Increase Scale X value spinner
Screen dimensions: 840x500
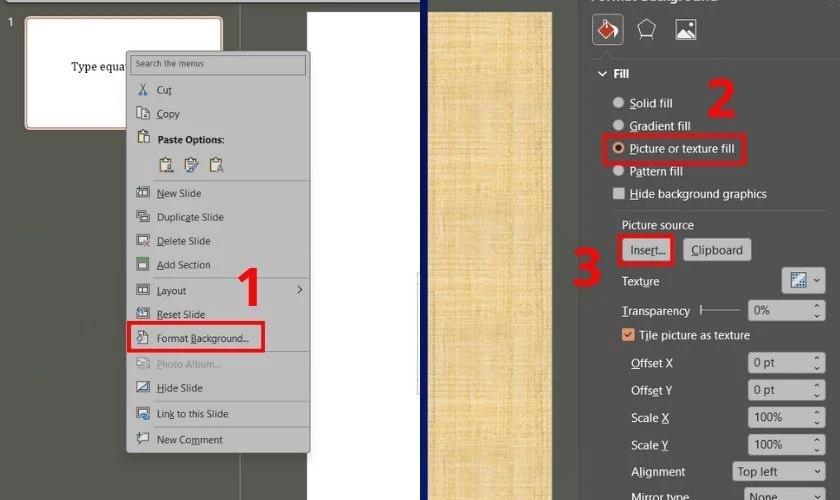816,413
